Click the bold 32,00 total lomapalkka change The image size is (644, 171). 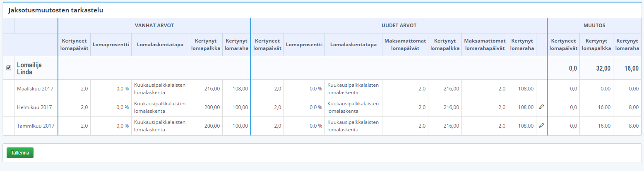coord(603,69)
